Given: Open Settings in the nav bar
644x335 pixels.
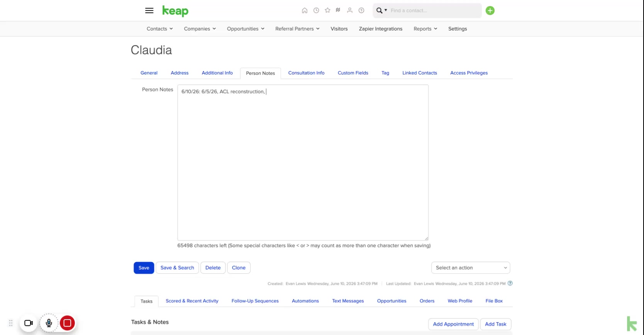Looking at the screenshot, I should [458, 29].
